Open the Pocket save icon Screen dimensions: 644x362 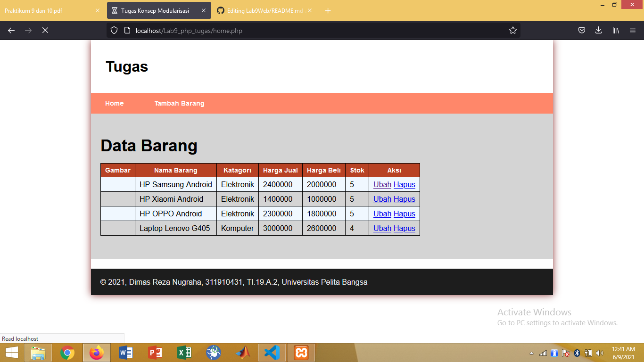click(x=582, y=30)
